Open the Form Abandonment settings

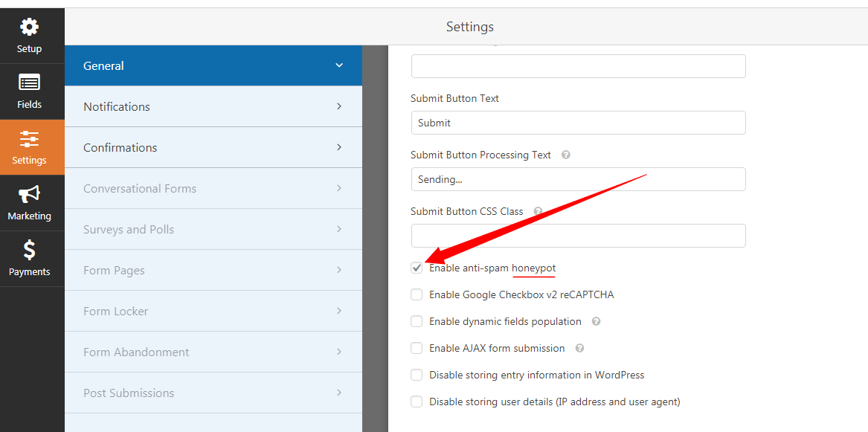coord(213,352)
